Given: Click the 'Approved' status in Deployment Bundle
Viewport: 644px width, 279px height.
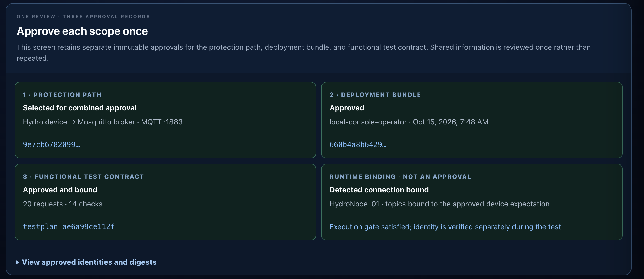Looking at the screenshot, I should coord(347,108).
